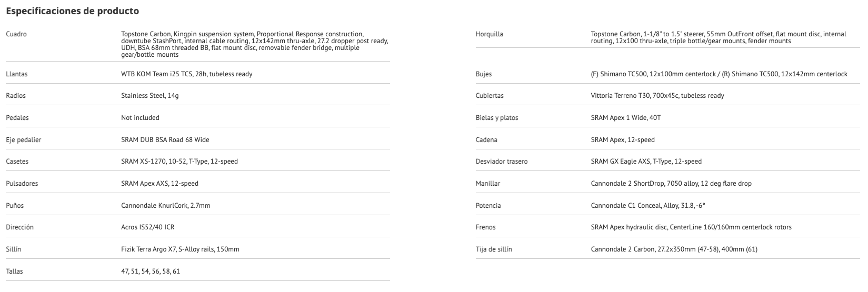
Task: Select the Horquilla row label
Action: [489, 34]
